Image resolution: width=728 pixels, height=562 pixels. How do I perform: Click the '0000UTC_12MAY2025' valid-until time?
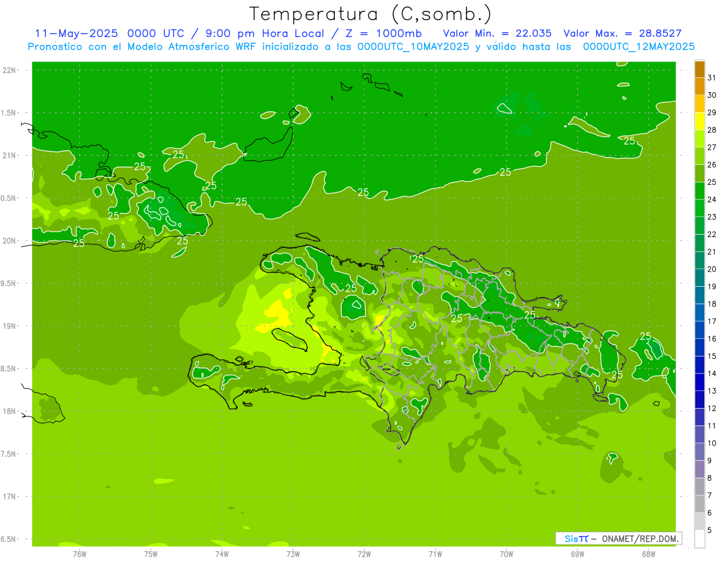pyautogui.click(x=639, y=47)
